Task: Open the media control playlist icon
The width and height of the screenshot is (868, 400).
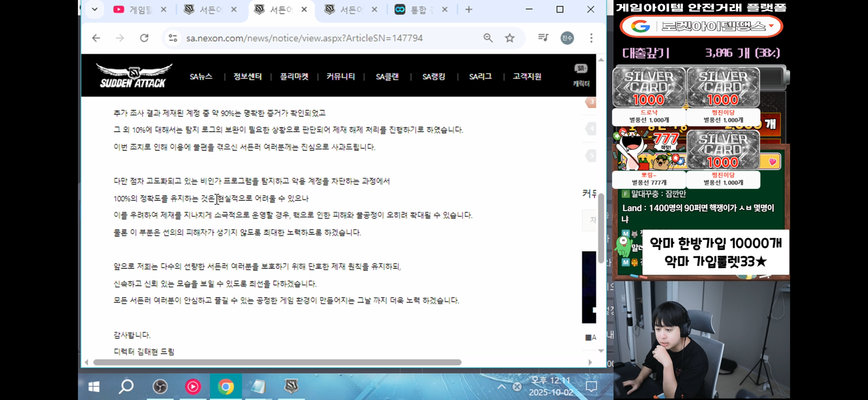Action: pyautogui.click(x=543, y=38)
